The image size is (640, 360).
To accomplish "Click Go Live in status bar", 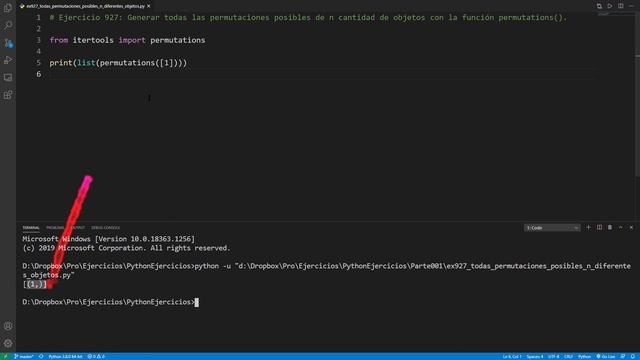I will point(606,356).
